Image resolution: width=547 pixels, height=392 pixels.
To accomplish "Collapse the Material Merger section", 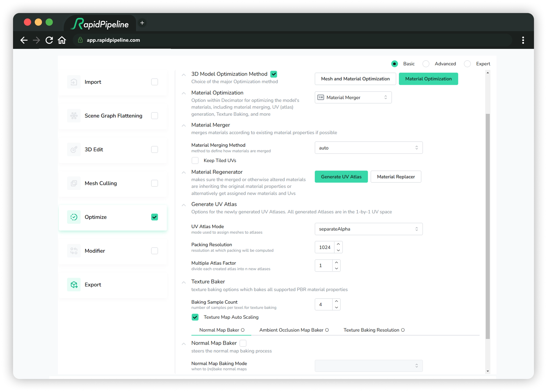I will point(184,126).
